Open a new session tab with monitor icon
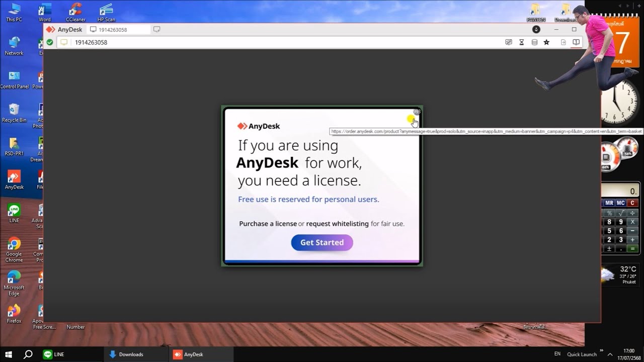This screenshot has height=362, width=644. [x=157, y=30]
